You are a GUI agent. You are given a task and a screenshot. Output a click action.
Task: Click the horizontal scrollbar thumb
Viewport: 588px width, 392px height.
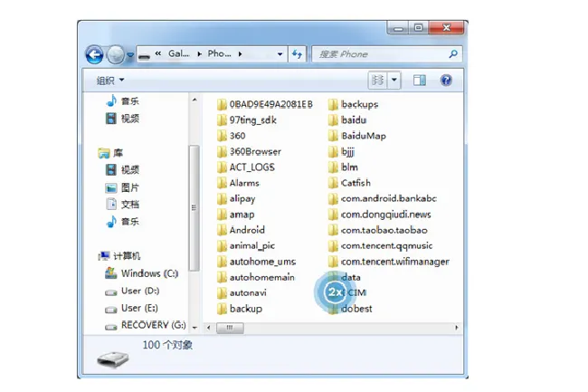click(x=230, y=328)
